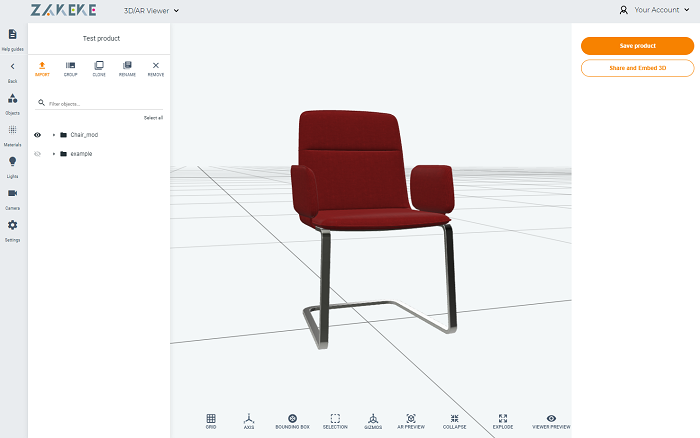Select the Chair_mod tree row

point(99,135)
